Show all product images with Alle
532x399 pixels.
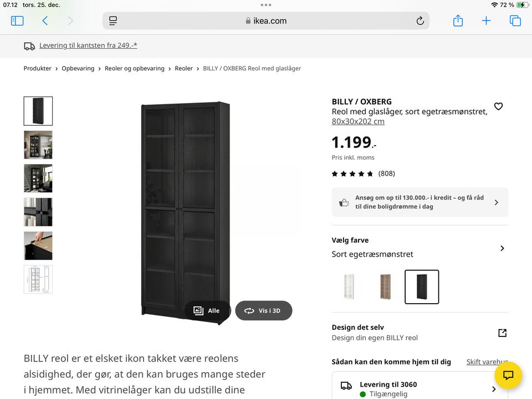click(207, 311)
